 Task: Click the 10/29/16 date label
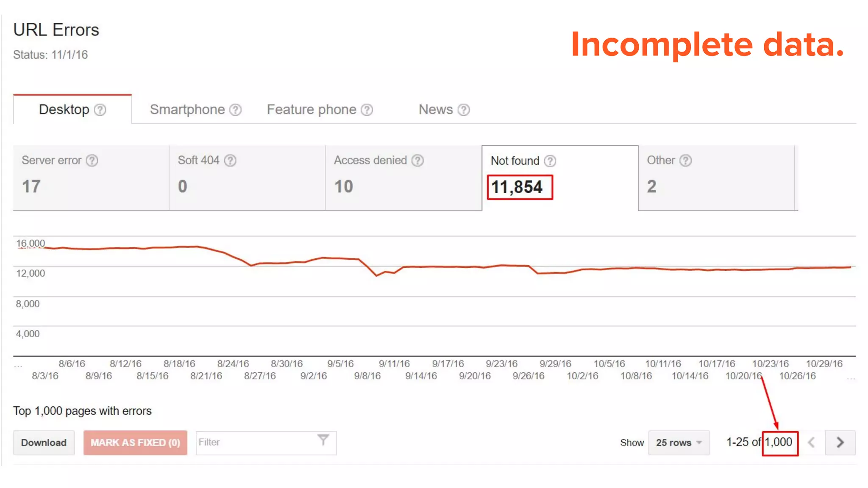click(x=824, y=364)
